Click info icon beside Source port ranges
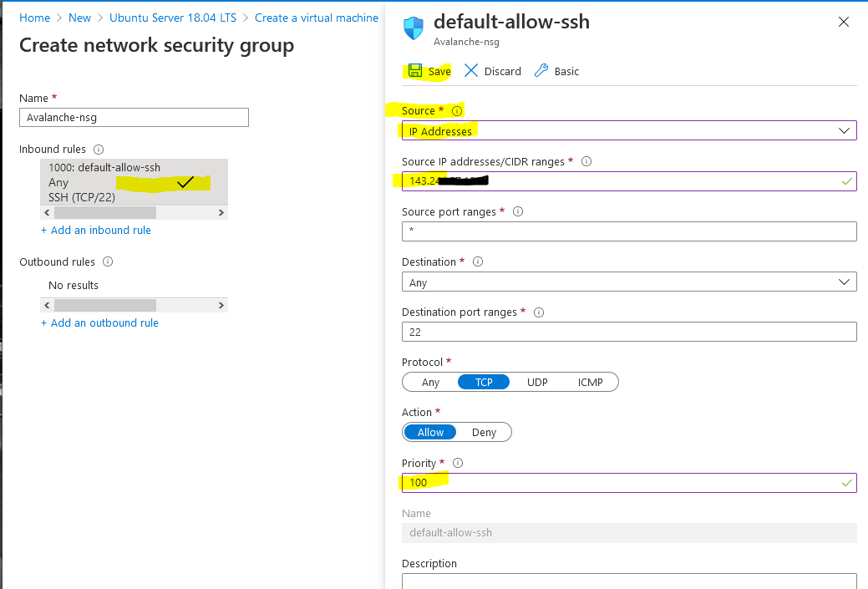 tap(517, 212)
